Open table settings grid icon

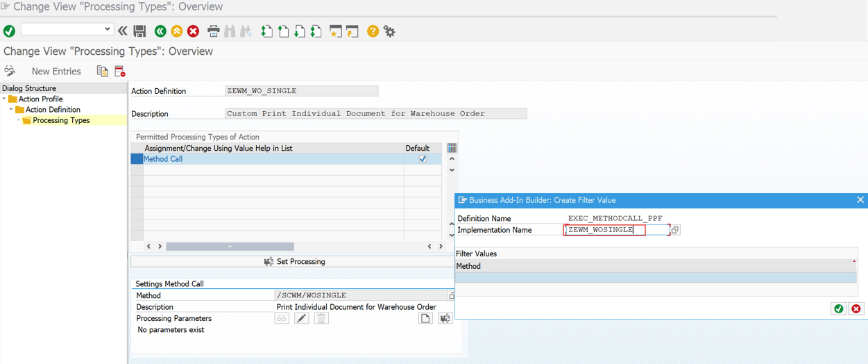pos(452,148)
